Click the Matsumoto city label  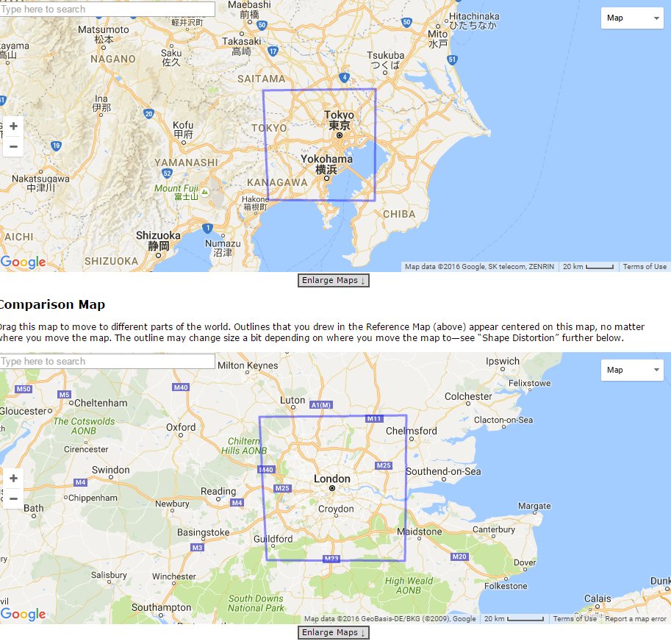pyautogui.click(x=104, y=35)
